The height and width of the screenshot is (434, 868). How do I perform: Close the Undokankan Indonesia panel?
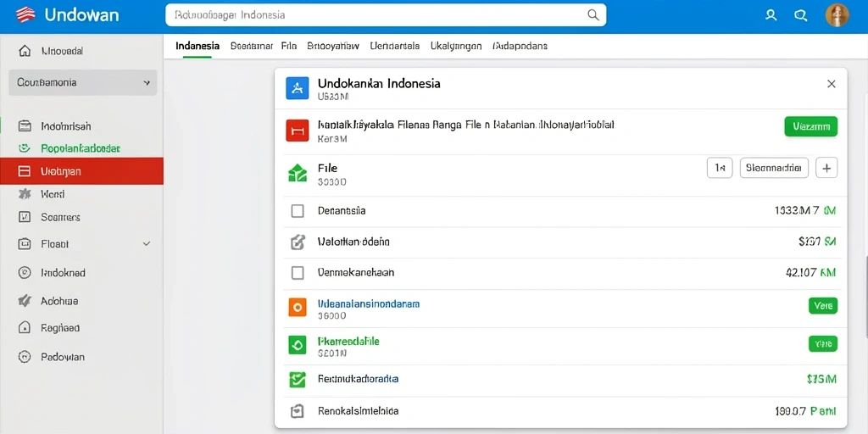[x=831, y=84]
